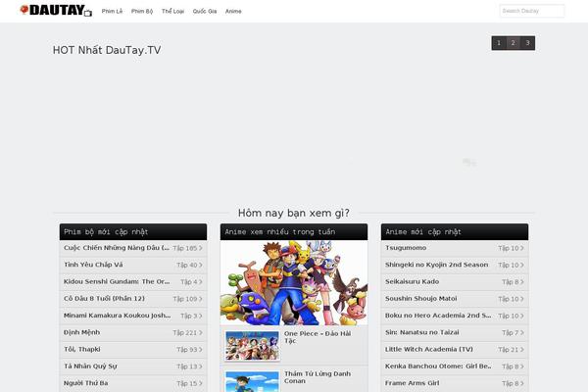Open the Thể Loại menu
This screenshot has width=588, height=392.
172,11
